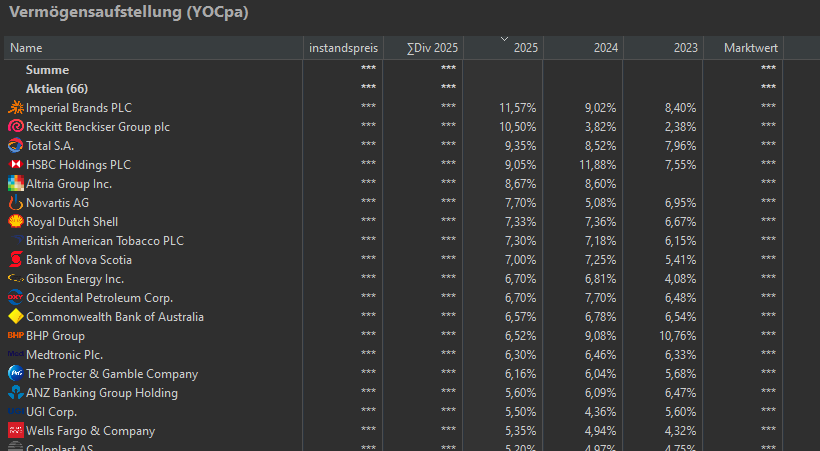Click the HSBC Holdings logo icon
Image resolution: width=820 pixels, height=451 pixels.
15,165
